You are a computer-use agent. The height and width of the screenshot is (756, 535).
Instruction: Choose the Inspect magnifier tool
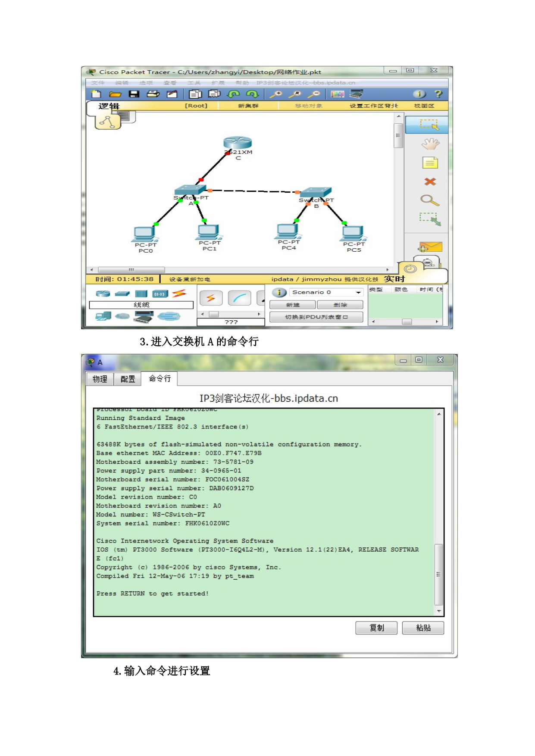(430, 200)
